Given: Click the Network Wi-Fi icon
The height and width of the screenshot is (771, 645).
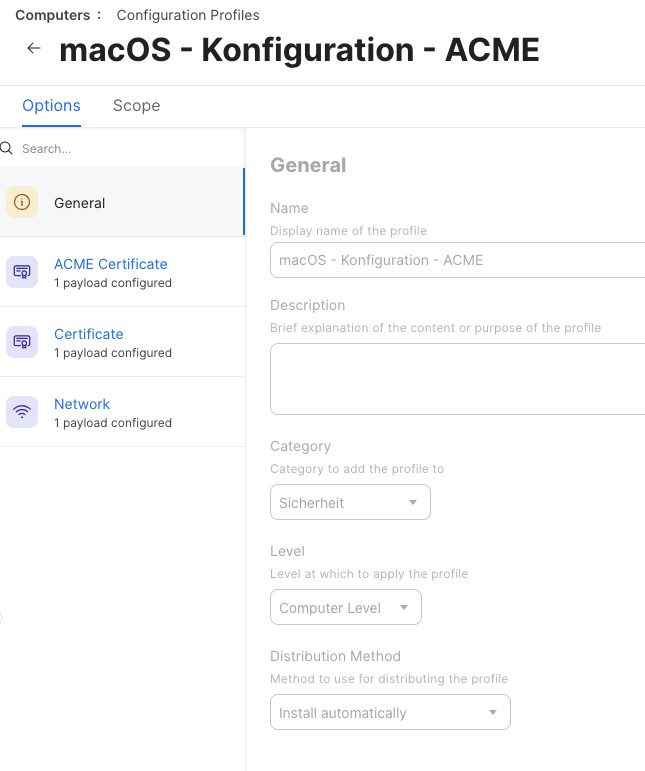Looking at the screenshot, I should (x=22, y=412).
